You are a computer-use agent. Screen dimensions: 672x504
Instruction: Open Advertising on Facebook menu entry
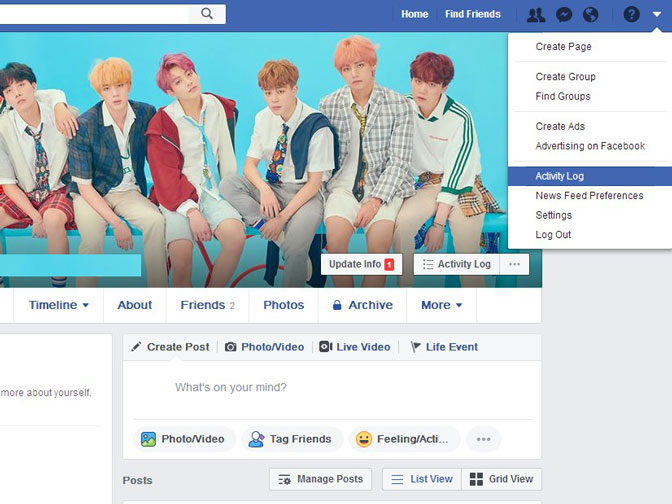coord(590,146)
